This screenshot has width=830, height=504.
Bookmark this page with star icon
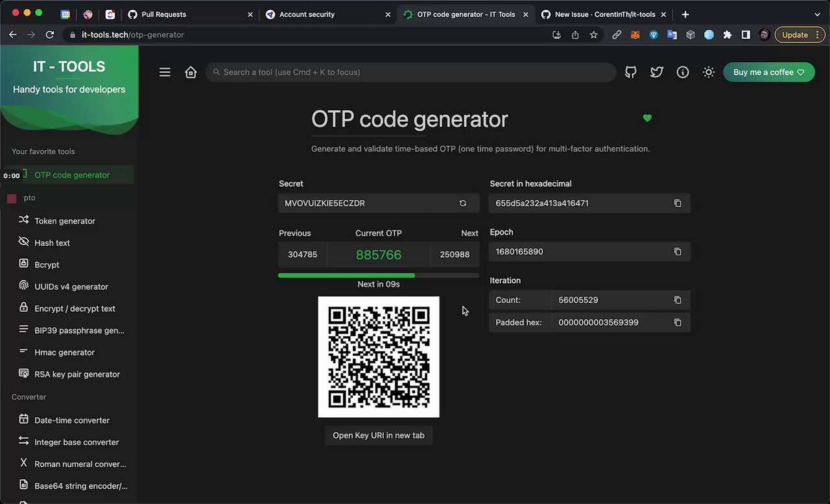click(x=593, y=35)
